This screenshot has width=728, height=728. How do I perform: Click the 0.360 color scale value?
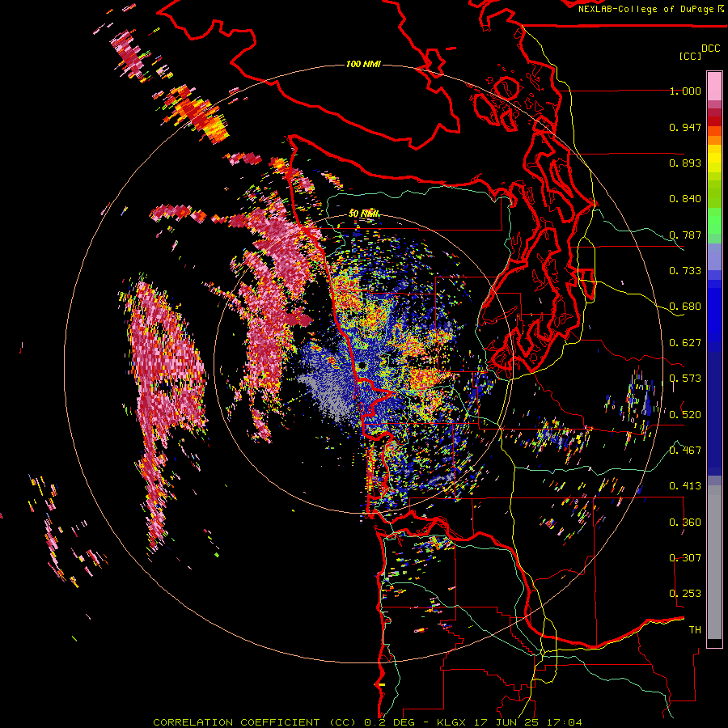(x=685, y=523)
